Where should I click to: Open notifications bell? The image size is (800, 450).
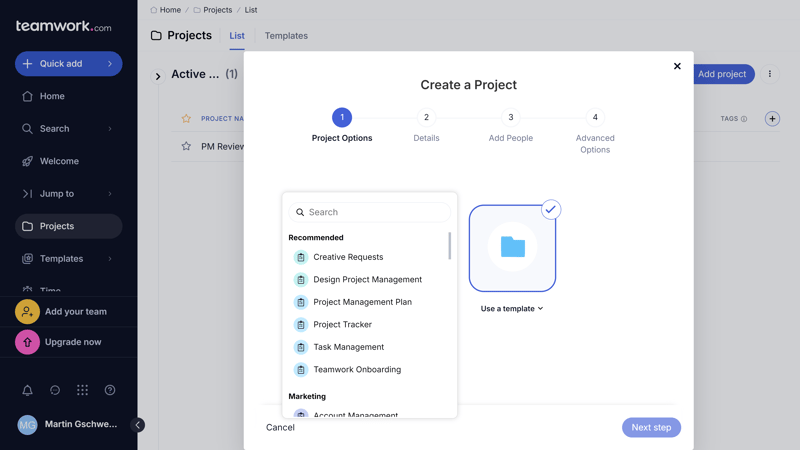click(28, 390)
